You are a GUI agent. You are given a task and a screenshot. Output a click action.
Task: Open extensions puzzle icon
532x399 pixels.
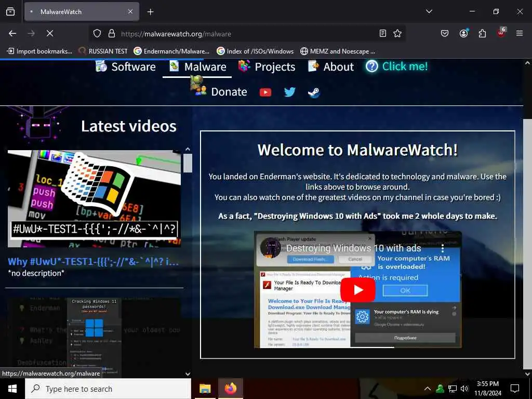(x=482, y=33)
